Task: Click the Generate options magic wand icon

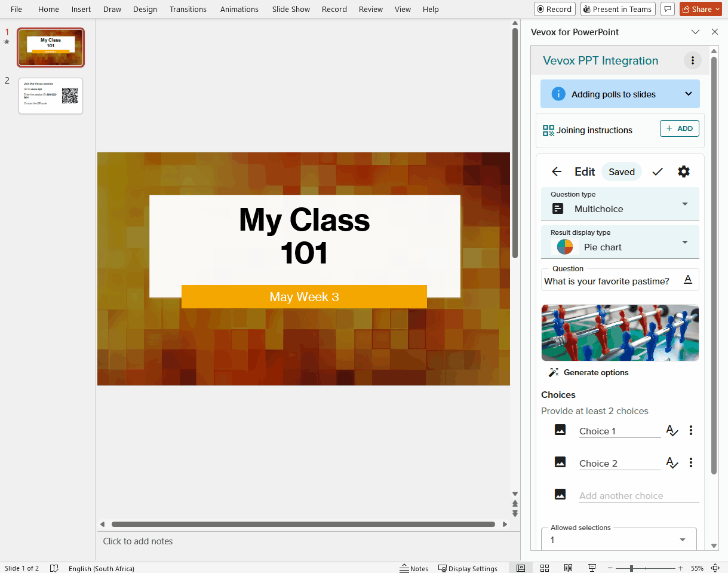Action: [x=554, y=372]
